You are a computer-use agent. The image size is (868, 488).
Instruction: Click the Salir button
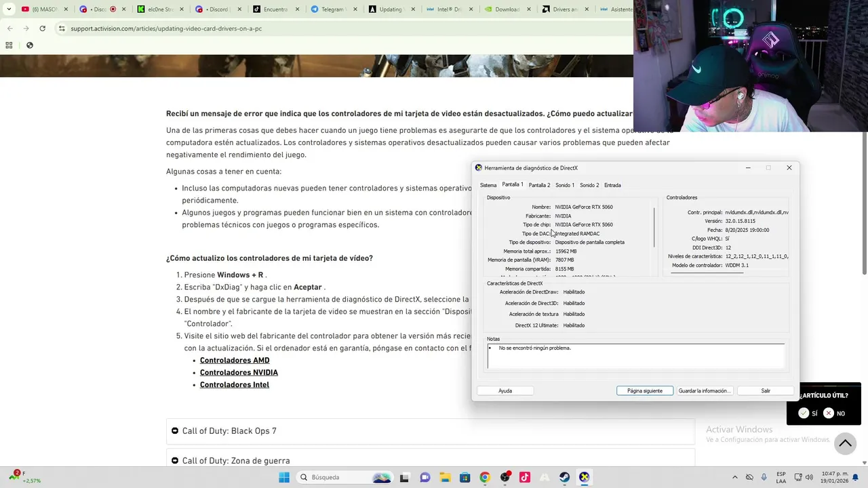[766, 391]
